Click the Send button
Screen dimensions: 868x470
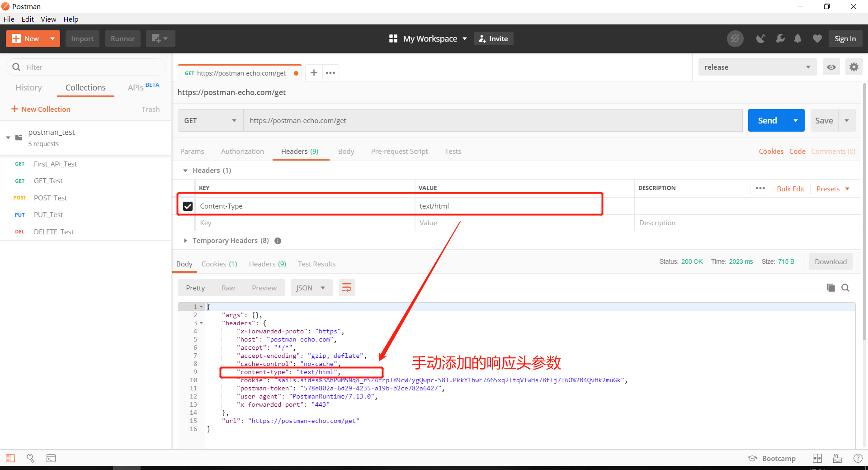point(767,120)
